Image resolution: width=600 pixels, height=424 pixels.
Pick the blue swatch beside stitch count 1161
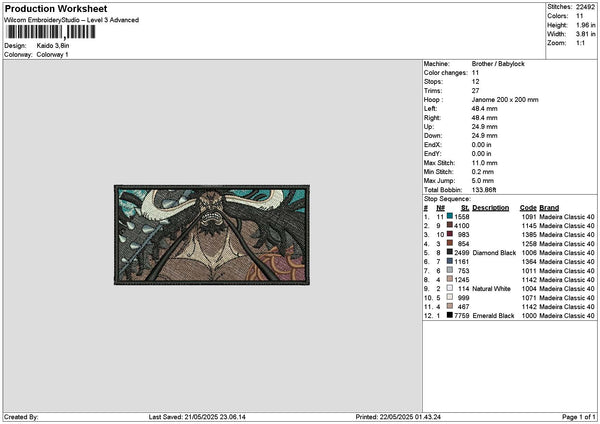tap(450, 261)
